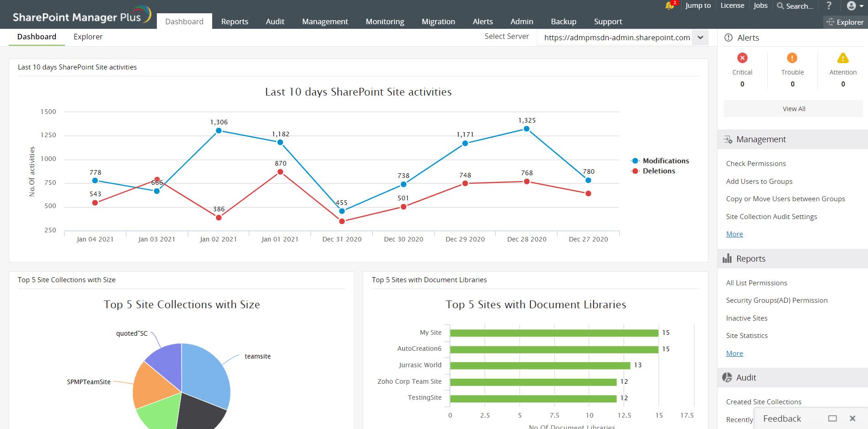Click the server URL combo box text
The height and width of the screenshot is (429, 868).
617,38
